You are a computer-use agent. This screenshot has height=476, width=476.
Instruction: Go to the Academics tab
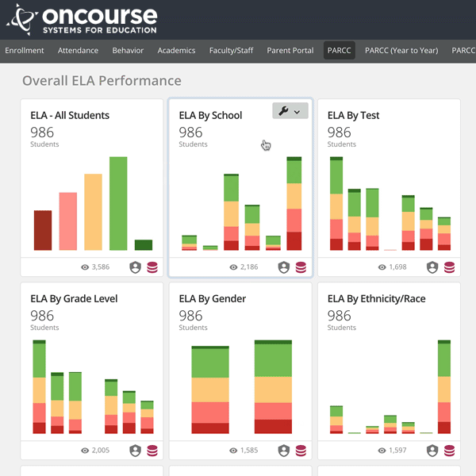[x=176, y=51]
